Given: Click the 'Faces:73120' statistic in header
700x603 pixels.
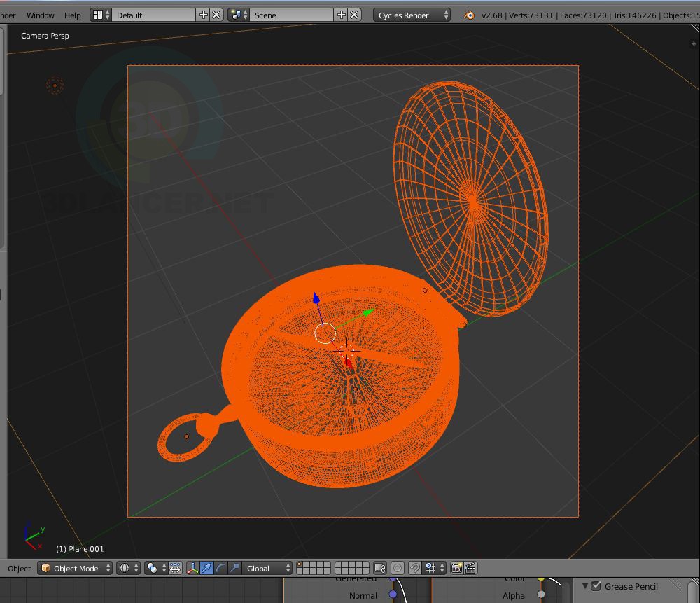Looking at the screenshot, I should click(x=583, y=15).
